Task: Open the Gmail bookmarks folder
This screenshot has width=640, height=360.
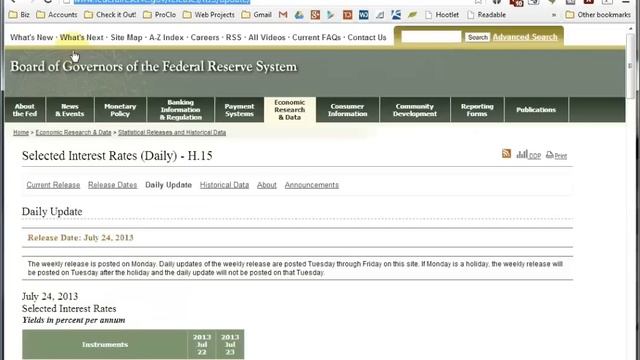Action: pos(256,15)
